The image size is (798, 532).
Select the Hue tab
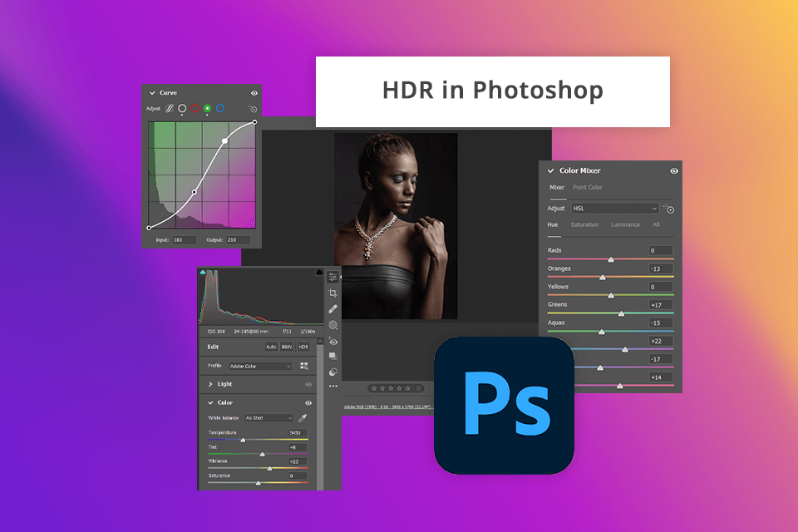coord(553,225)
